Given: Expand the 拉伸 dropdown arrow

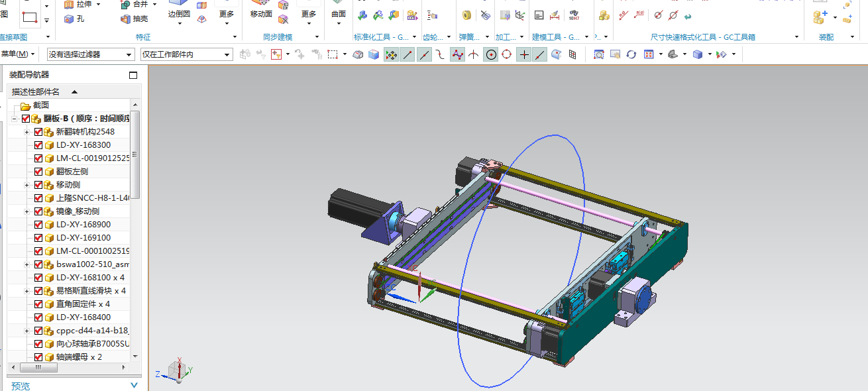Looking at the screenshot, I should [99, 5].
